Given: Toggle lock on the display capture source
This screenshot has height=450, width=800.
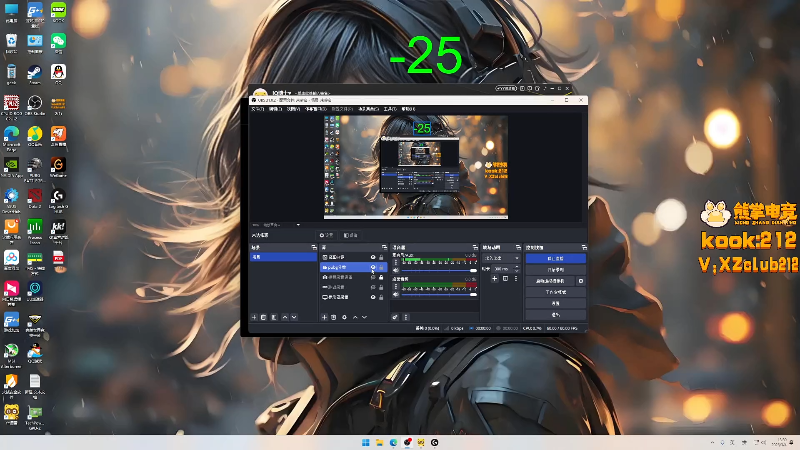Looking at the screenshot, I should click(381, 297).
